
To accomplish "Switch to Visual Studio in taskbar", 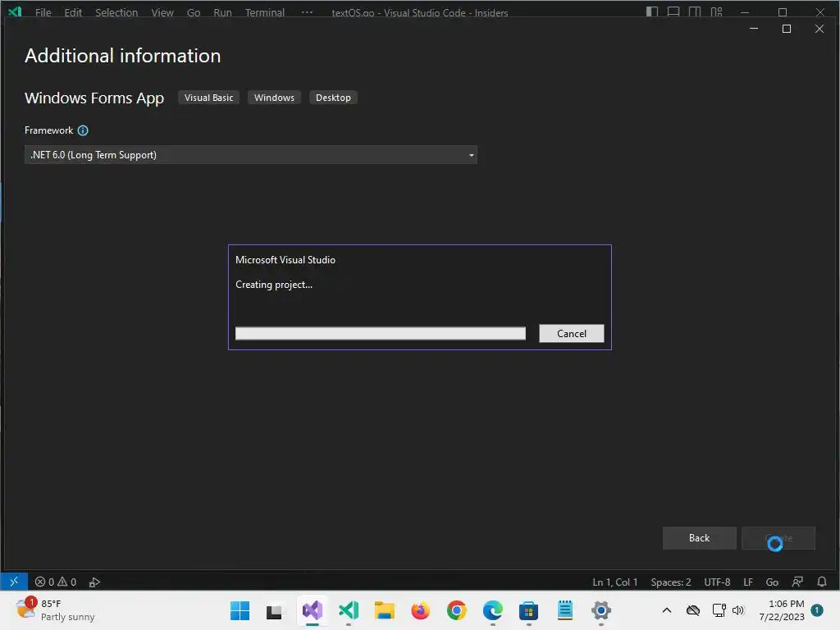I will [x=313, y=610].
